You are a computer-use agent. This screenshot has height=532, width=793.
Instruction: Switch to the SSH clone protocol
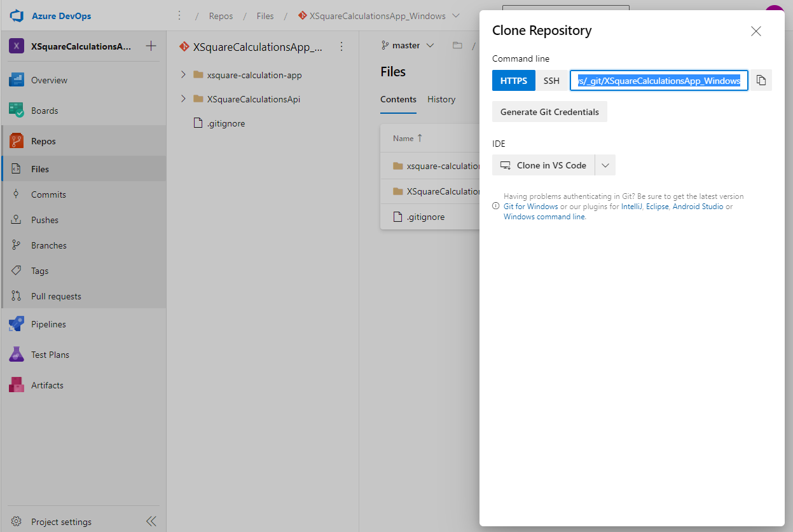point(551,81)
